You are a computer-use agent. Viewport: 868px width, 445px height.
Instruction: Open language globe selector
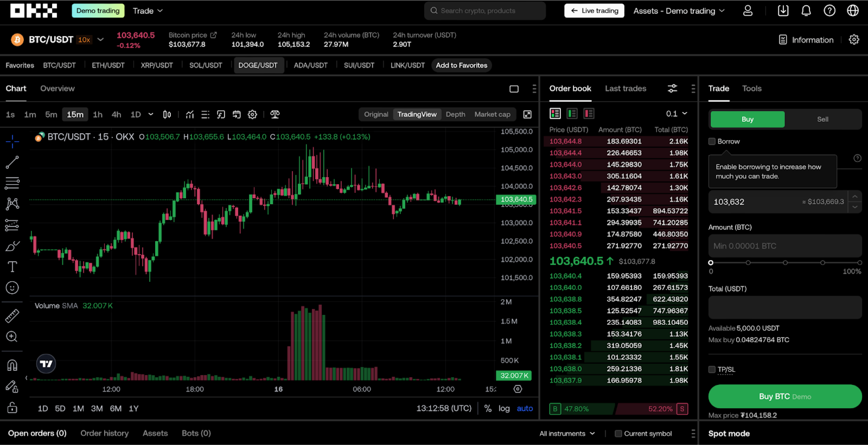coord(852,11)
